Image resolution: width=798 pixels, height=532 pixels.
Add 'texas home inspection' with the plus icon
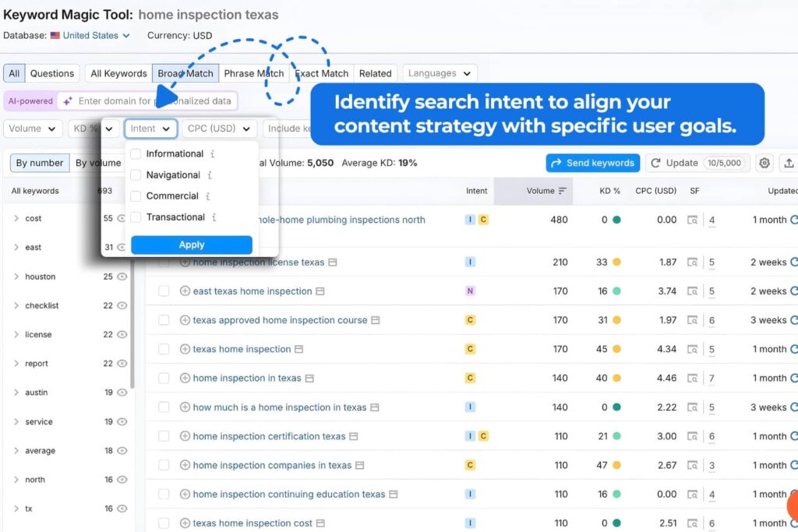(183, 349)
